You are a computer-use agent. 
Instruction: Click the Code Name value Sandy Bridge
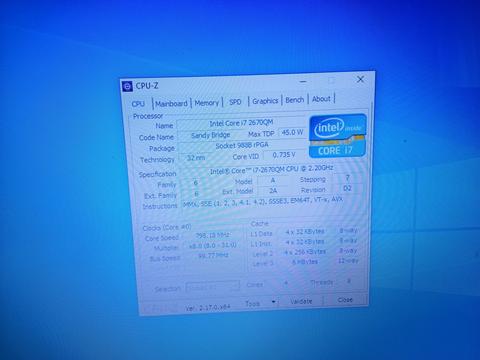click(x=211, y=135)
